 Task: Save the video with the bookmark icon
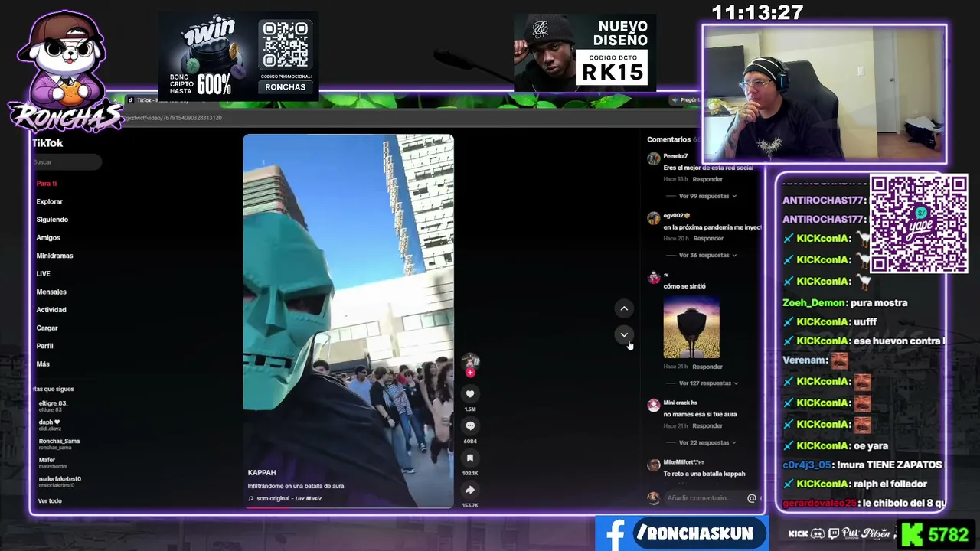pos(470,458)
